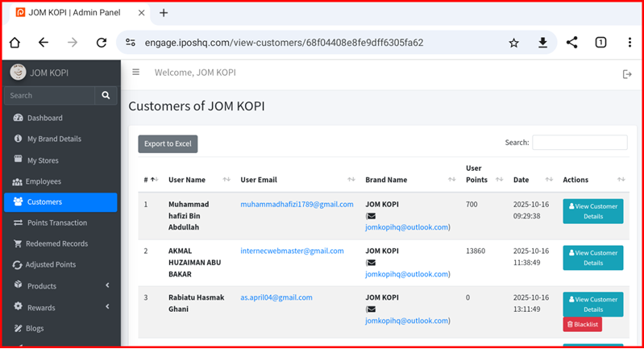Screen dimensions: 644x349
Task: Click the download icon in browser toolbar
Action: pyautogui.click(x=542, y=43)
